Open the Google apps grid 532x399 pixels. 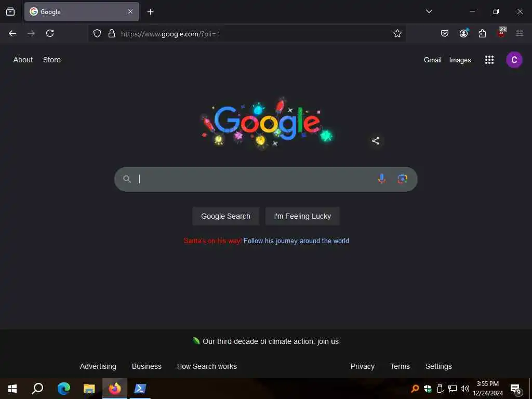click(x=489, y=60)
